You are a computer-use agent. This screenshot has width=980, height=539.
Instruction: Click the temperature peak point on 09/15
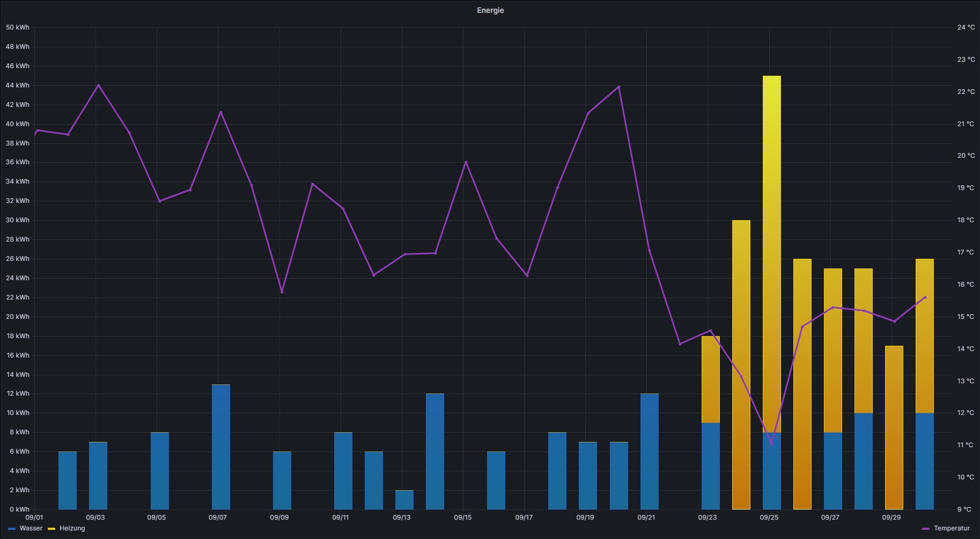tap(466, 162)
